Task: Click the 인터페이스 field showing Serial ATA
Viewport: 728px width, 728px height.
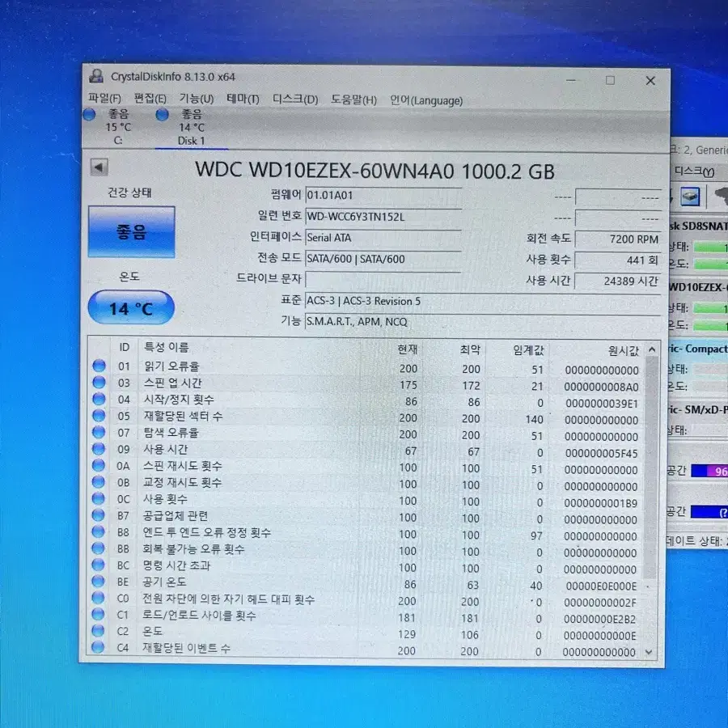Action: [383, 238]
